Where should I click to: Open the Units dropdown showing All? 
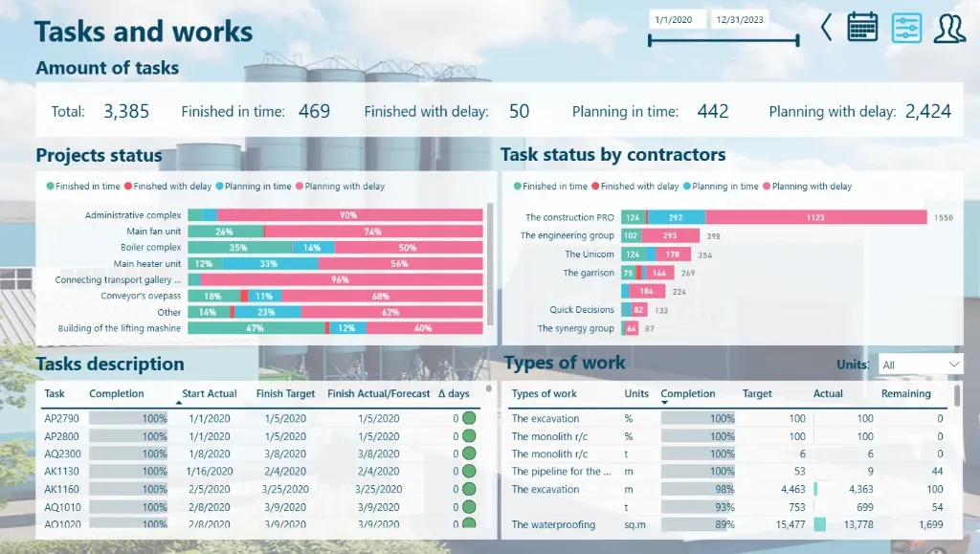[920, 365]
